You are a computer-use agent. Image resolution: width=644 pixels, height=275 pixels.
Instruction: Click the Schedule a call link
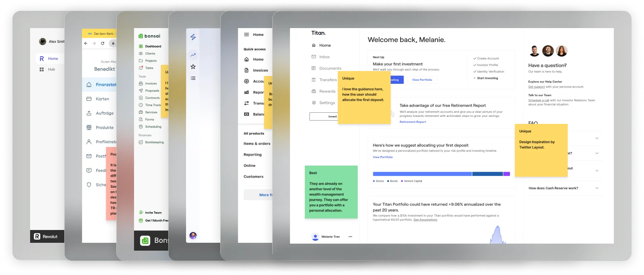[539, 100]
